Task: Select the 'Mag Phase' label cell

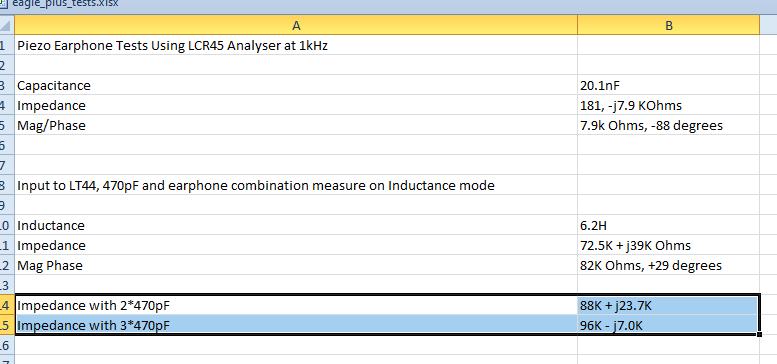Action: click(x=296, y=265)
